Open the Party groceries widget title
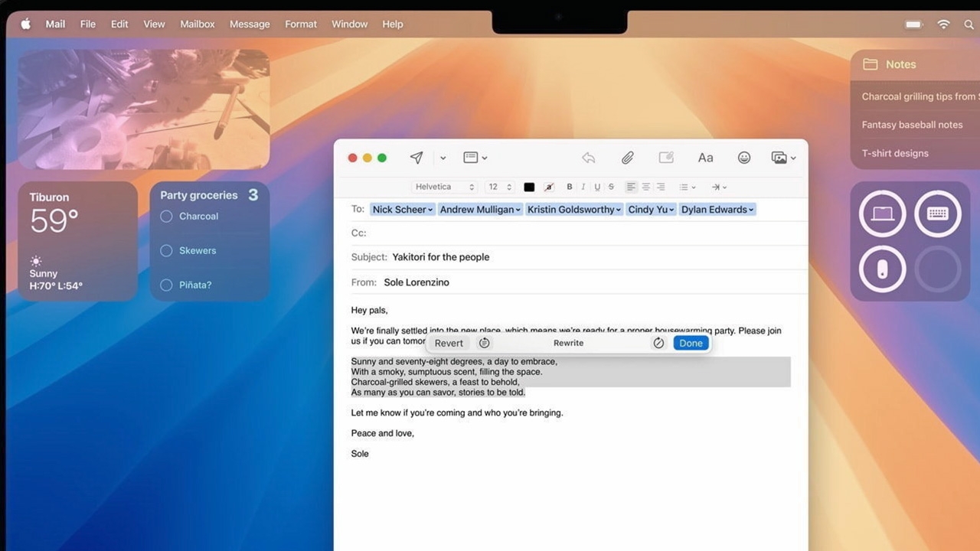Viewport: 980px width, 551px height. tap(199, 195)
